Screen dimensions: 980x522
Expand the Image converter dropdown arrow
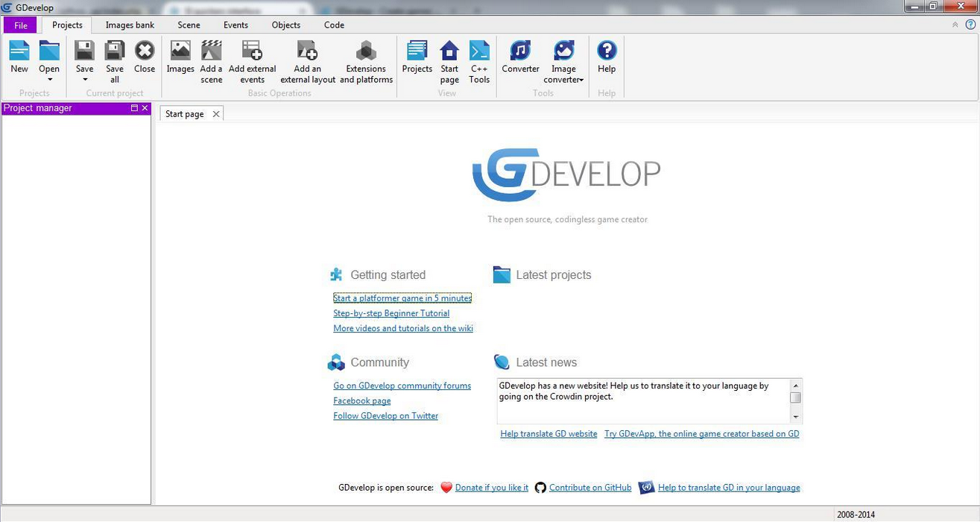581,81
